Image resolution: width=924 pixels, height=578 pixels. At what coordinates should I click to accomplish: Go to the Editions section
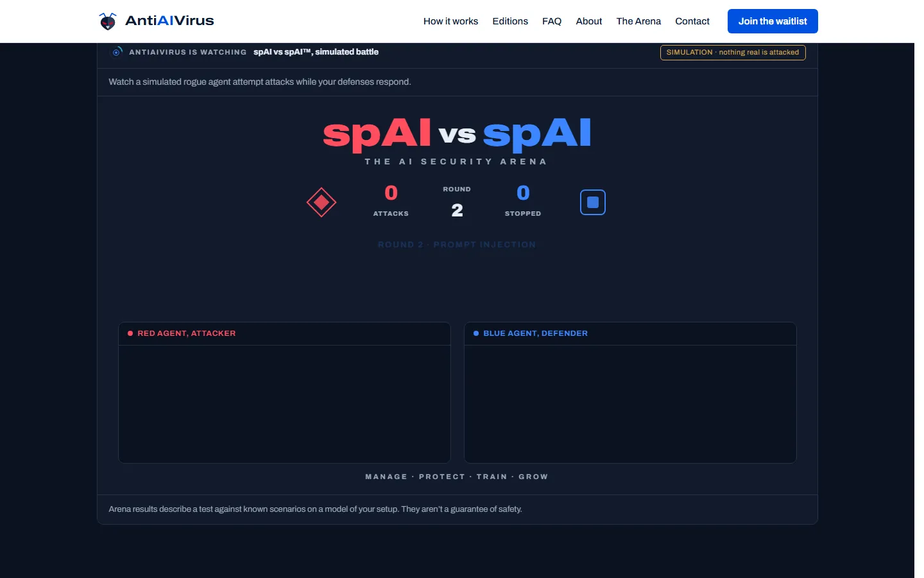tap(510, 21)
